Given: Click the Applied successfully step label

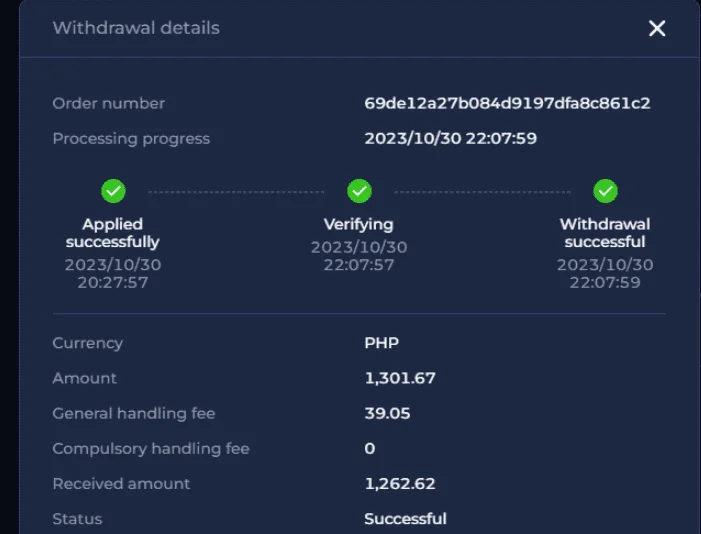Looking at the screenshot, I should pyautogui.click(x=113, y=233).
